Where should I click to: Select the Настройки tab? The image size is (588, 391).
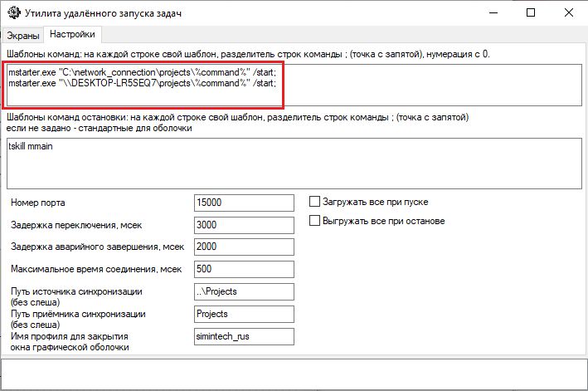72,34
